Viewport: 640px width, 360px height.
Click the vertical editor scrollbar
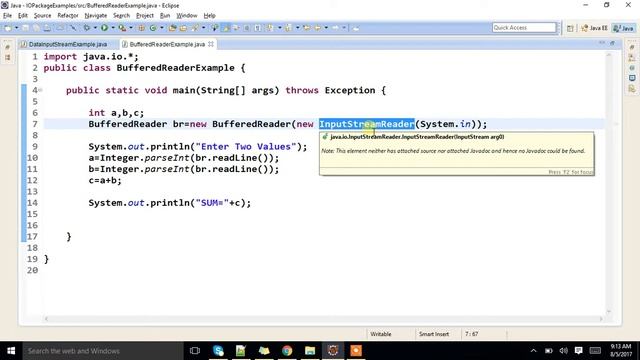click(x=609, y=183)
